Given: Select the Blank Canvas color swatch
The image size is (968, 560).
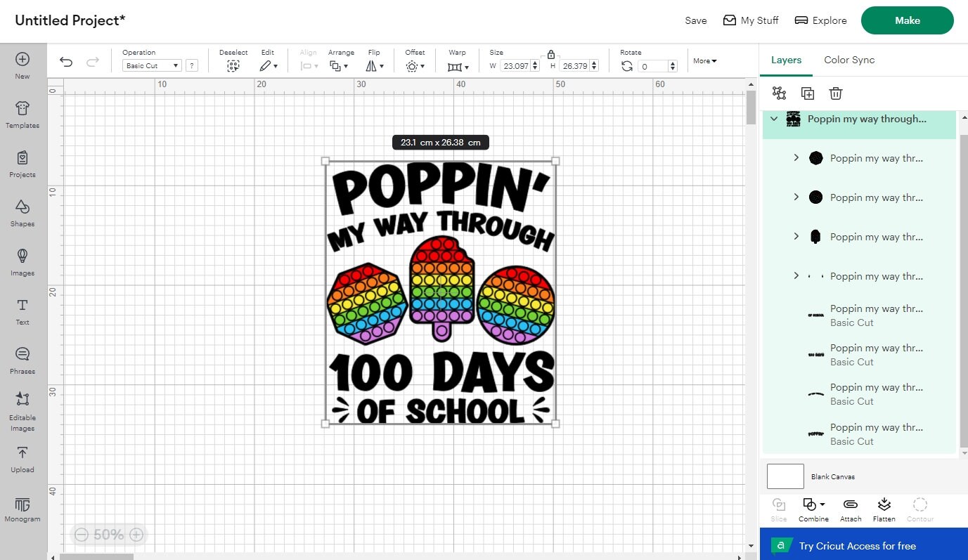Looking at the screenshot, I should tap(785, 476).
